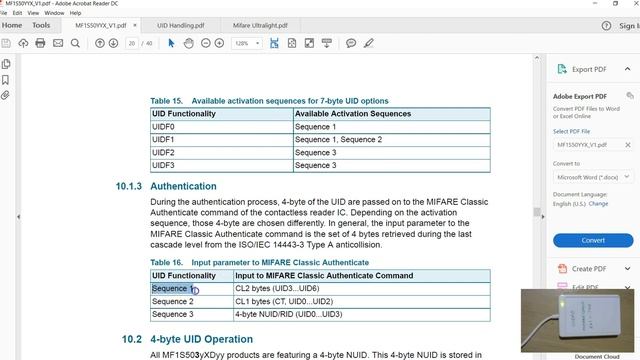Switch to UID Handling.pdf tab

180,25
